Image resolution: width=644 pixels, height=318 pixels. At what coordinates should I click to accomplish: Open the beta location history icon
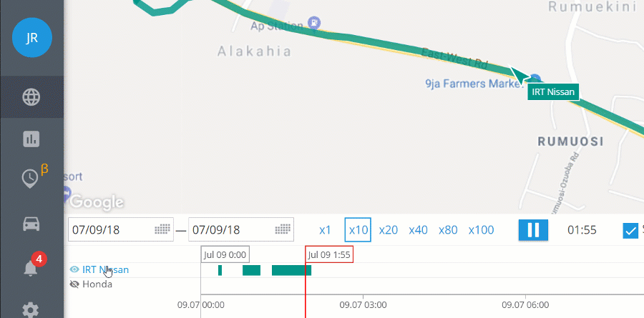click(31, 178)
